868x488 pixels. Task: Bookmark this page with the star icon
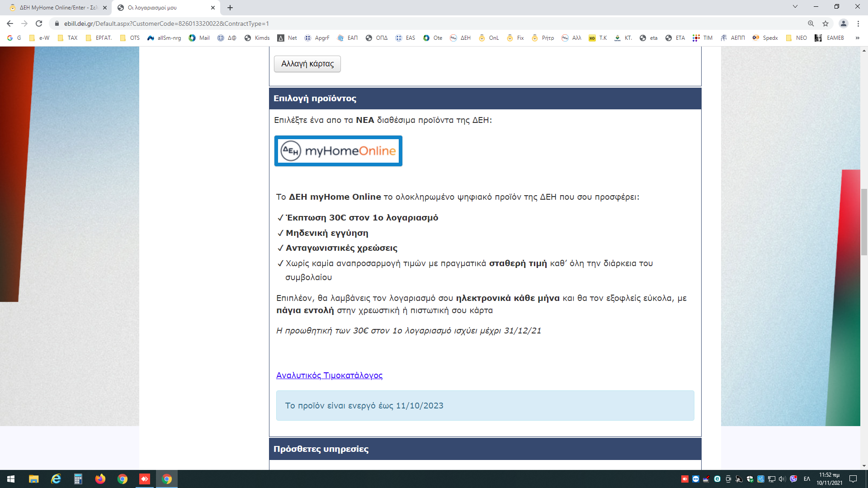pyautogui.click(x=826, y=23)
